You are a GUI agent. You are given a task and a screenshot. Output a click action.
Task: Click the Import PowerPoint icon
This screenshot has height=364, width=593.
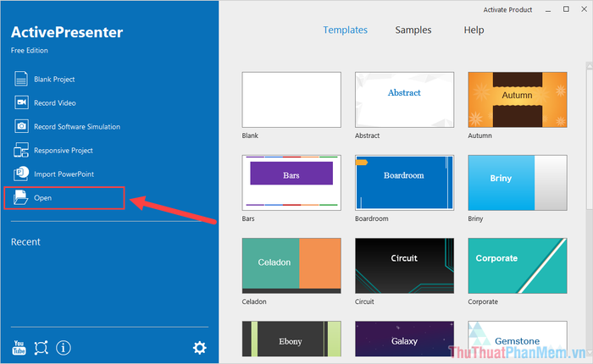click(x=21, y=174)
